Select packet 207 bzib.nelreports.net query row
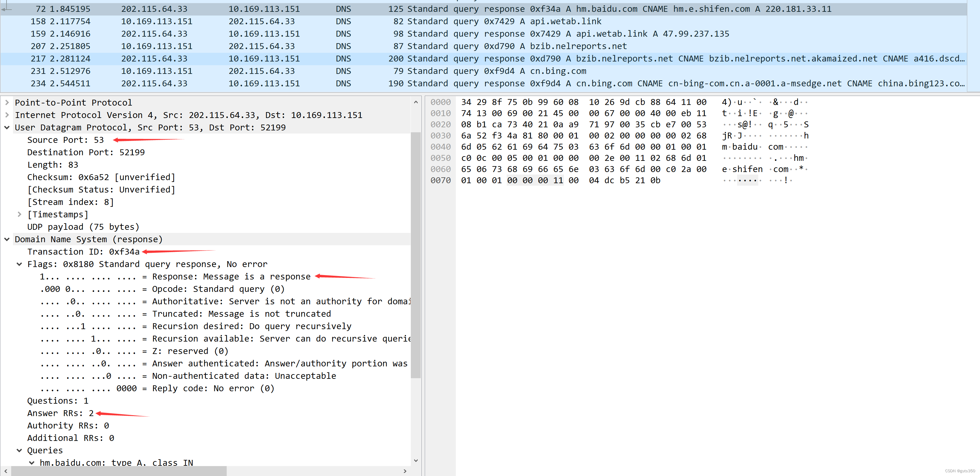The width and height of the screenshot is (980, 476). coord(483,46)
